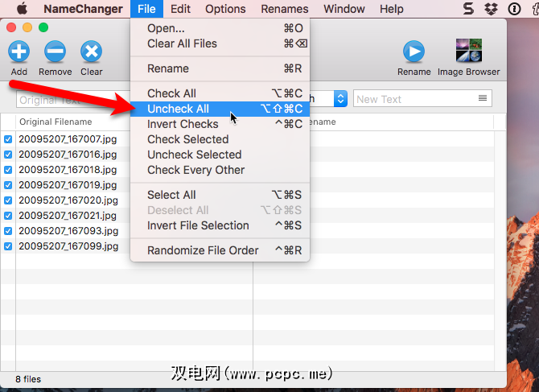Screen dimensions: 539x392
Task: Click the Remove minus icon
Action: pos(55,52)
